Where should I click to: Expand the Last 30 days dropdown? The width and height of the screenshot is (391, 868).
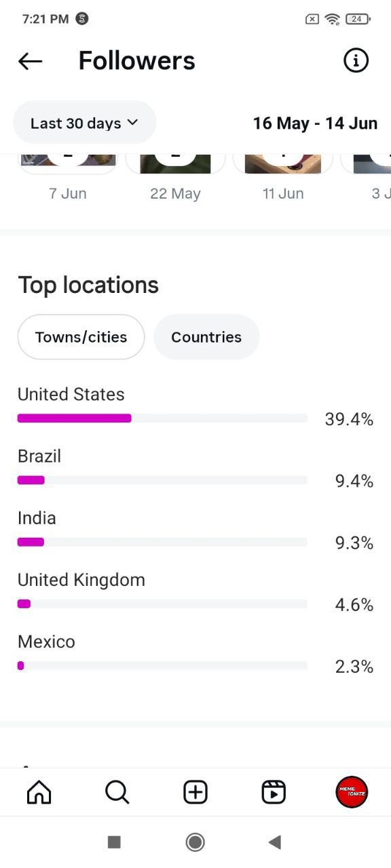85,123
